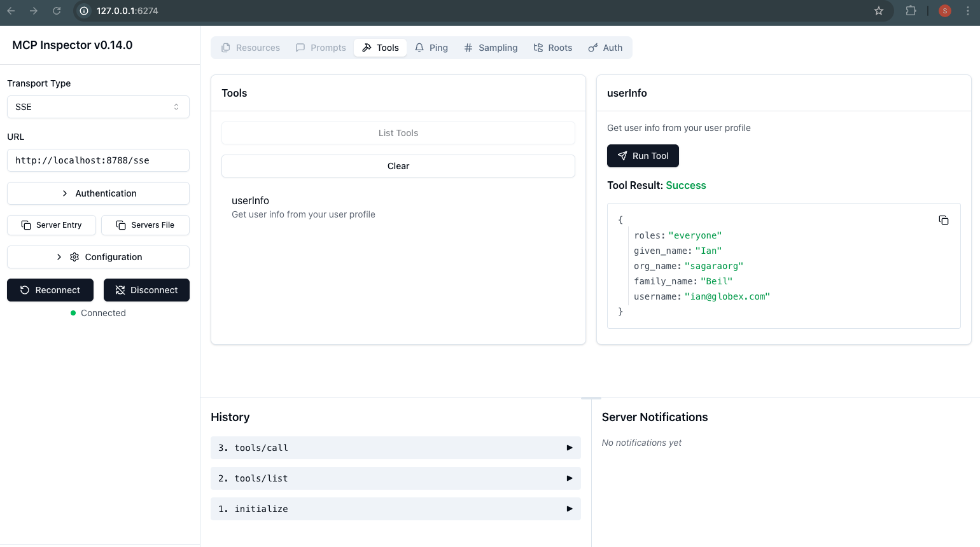980x547 pixels.
Task: Open the browser profile avatar
Action: pyautogui.click(x=945, y=11)
